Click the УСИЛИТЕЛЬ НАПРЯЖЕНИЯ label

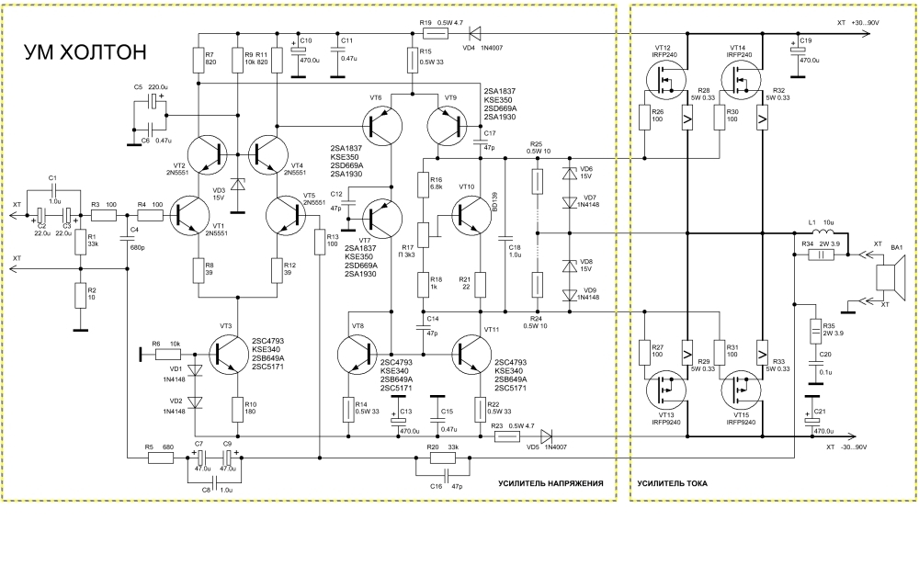coord(550,484)
